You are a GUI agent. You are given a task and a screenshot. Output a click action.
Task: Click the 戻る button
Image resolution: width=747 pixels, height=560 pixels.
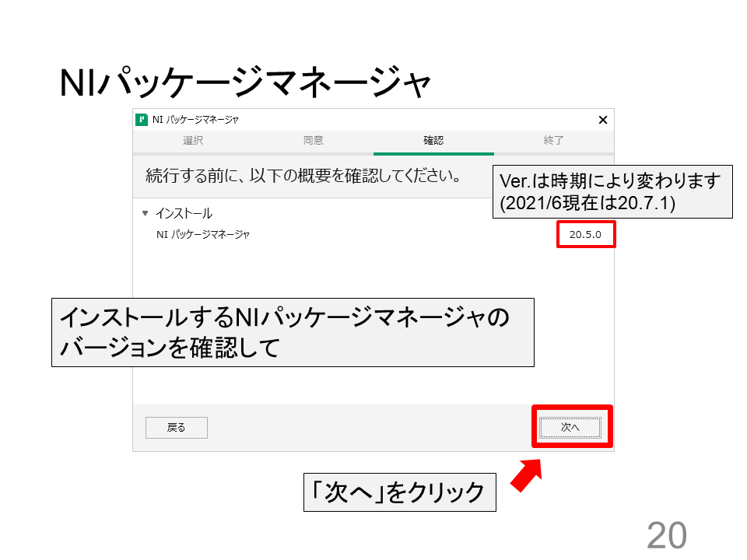tap(177, 428)
